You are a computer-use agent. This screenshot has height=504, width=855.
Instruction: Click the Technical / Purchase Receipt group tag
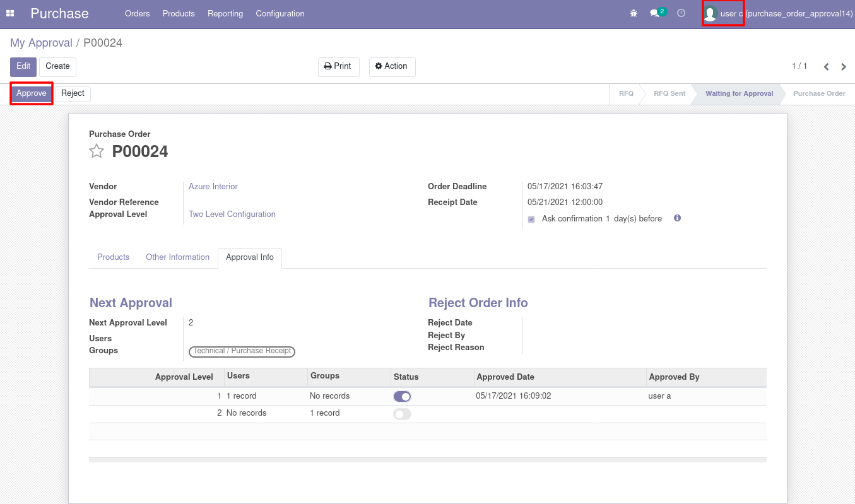pos(242,351)
